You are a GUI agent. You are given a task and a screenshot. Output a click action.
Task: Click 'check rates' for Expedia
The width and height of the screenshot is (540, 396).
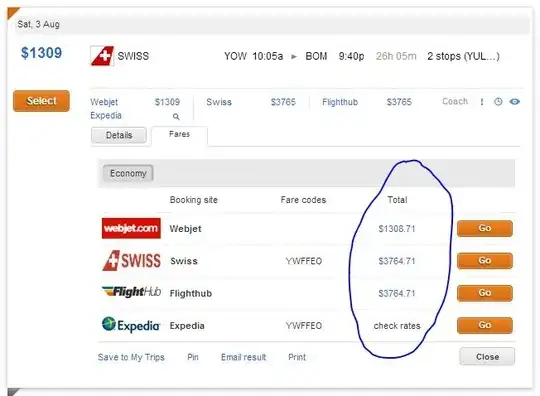pyautogui.click(x=397, y=326)
